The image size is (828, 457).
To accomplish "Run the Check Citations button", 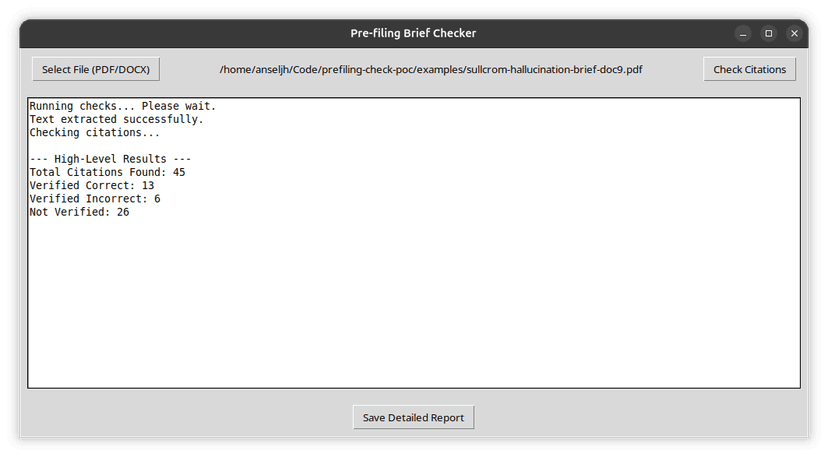I will click(749, 69).
